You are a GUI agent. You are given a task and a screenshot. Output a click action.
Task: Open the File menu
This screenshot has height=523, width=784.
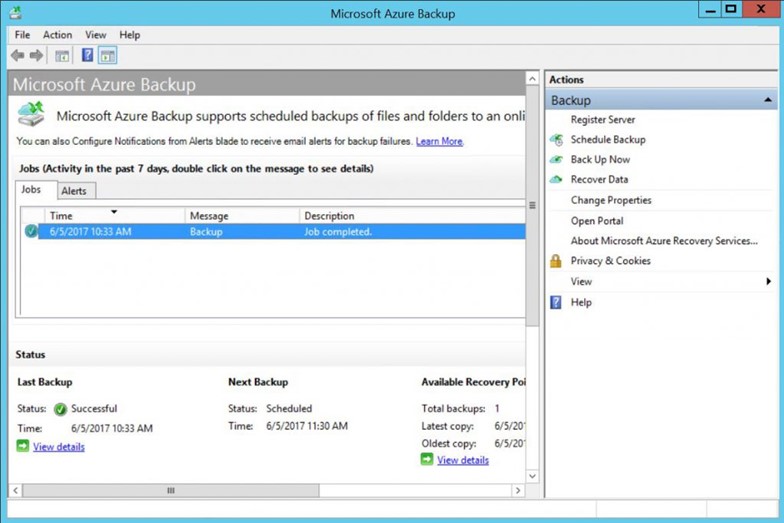pos(22,35)
